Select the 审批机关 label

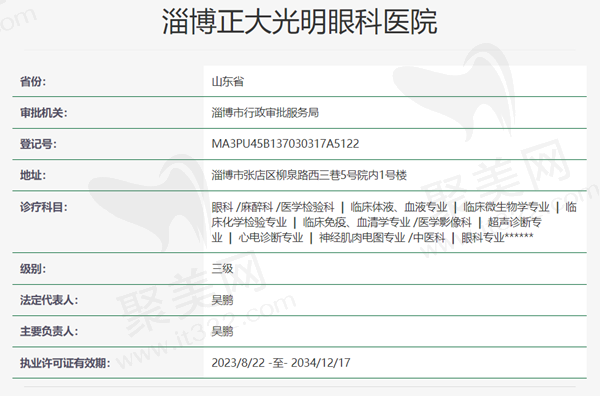44,113
